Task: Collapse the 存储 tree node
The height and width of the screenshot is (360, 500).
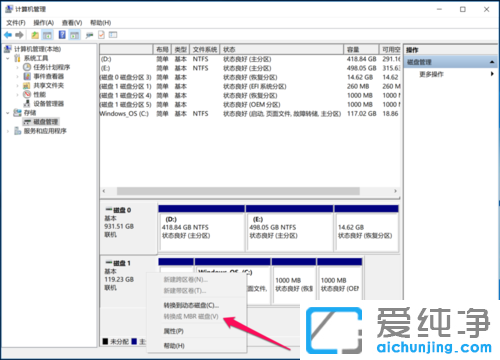Action: [x=8, y=113]
